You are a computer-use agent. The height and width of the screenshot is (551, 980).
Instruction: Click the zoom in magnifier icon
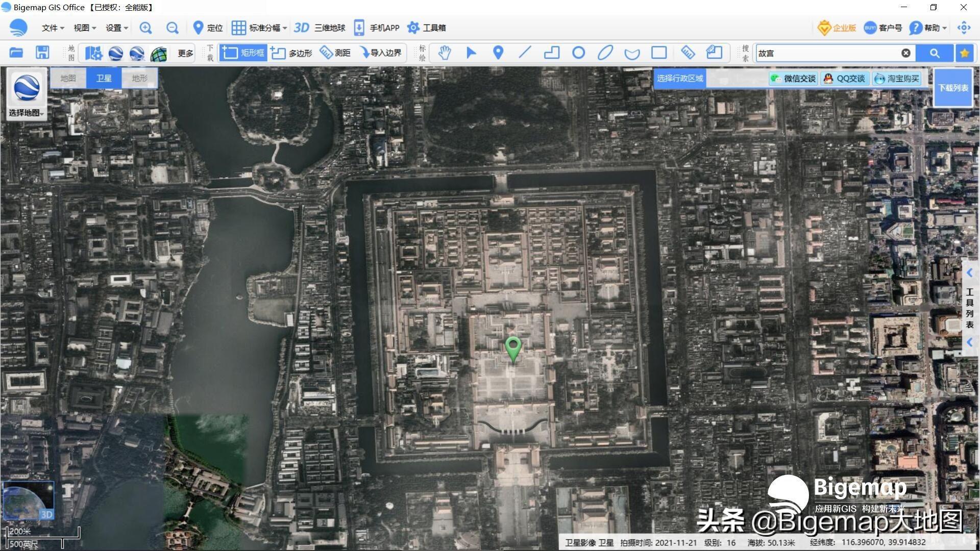(x=145, y=28)
